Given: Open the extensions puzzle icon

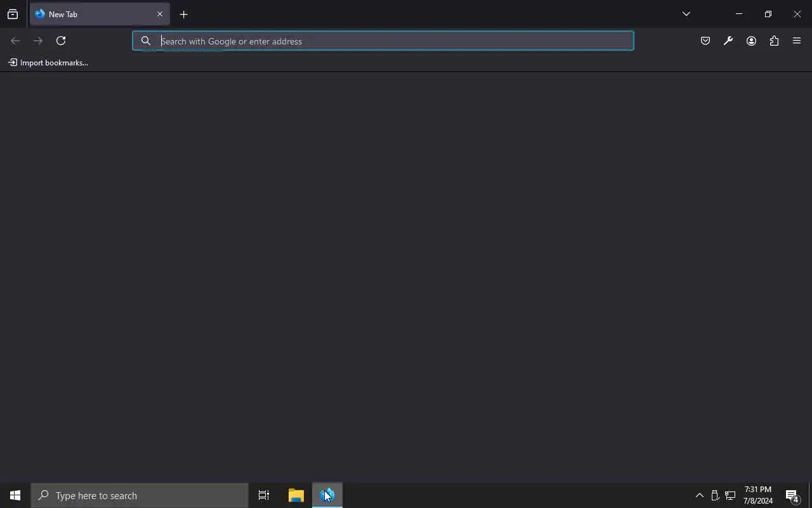Looking at the screenshot, I should (x=774, y=41).
